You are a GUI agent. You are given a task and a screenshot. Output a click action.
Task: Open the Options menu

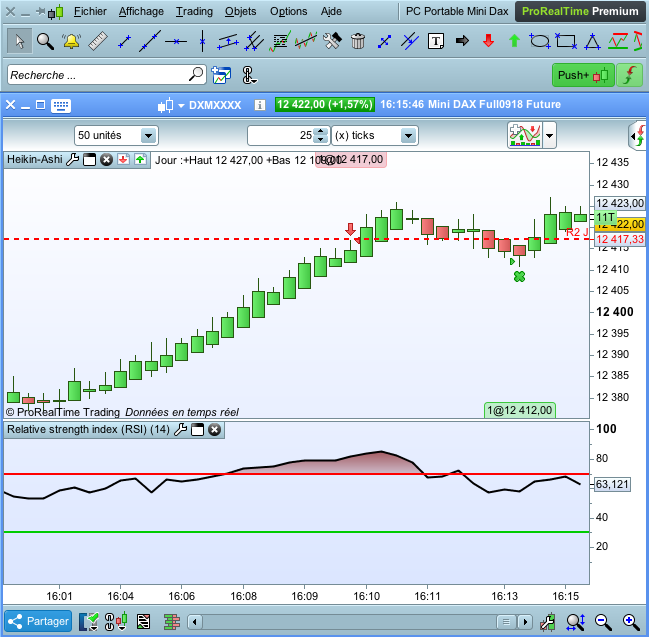[x=288, y=11]
